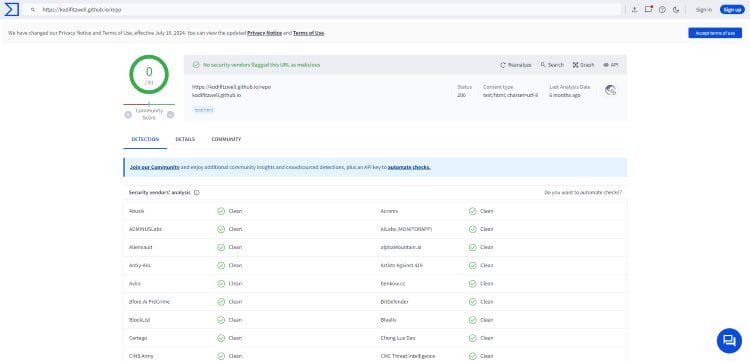The image size is (750, 361).
Task: Click the Clean check icon for ADMINUSLabs
Action: coord(221,230)
